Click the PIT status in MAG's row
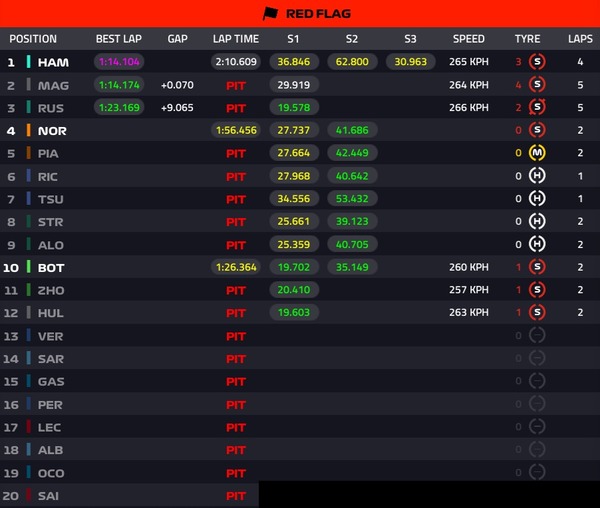 [236, 86]
